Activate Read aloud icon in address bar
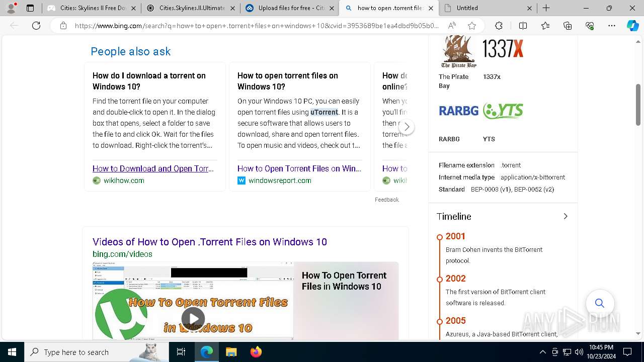 (x=452, y=26)
